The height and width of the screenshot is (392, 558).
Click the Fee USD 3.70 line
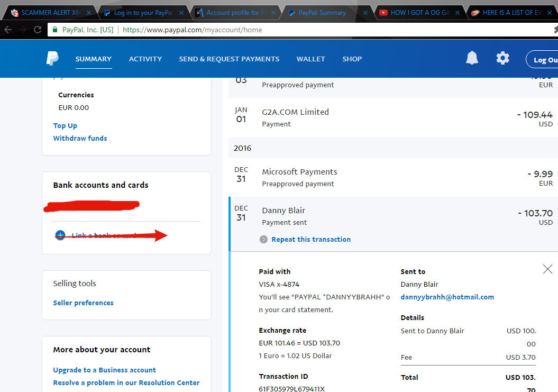(468, 357)
